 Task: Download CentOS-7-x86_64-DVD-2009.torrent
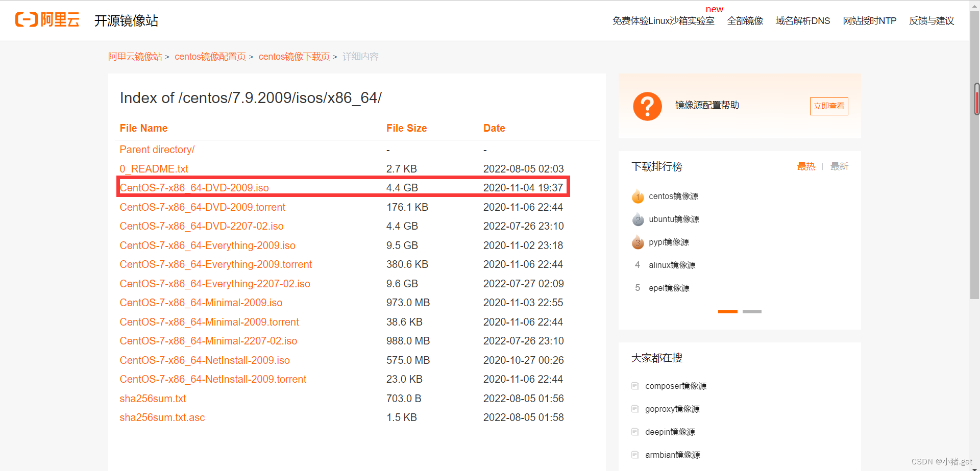tap(203, 207)
